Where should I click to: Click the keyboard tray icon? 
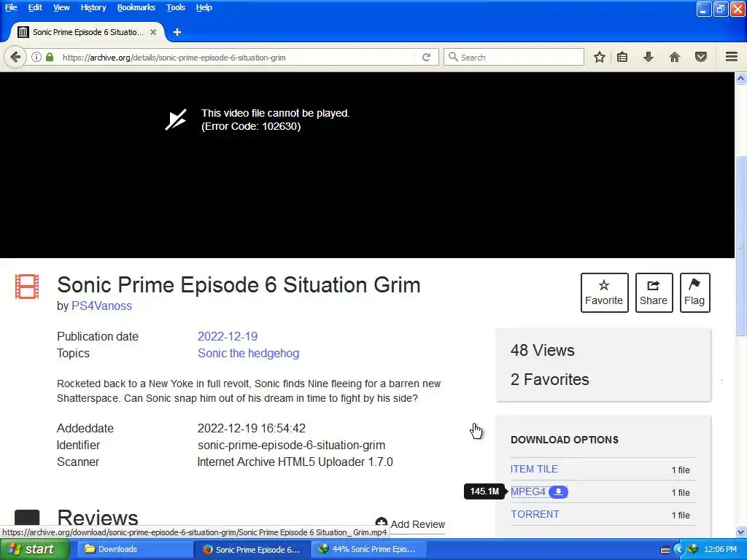665,550
